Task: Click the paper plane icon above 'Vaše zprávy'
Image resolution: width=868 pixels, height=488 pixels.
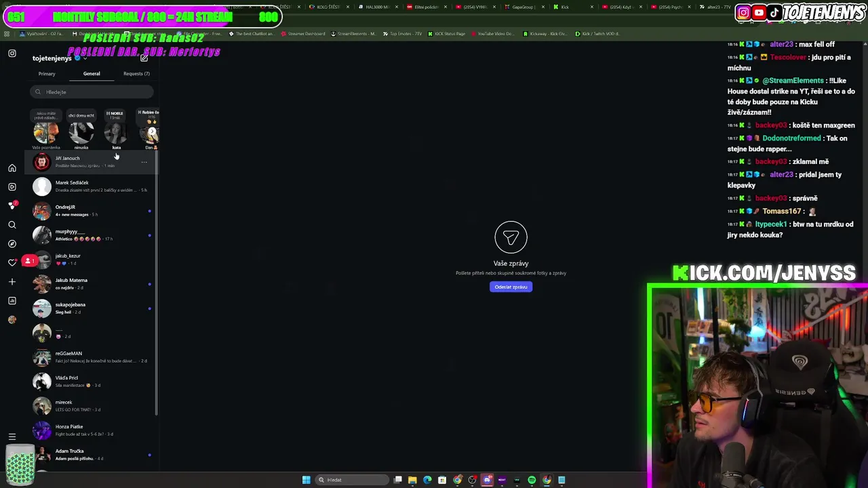Action: [511, 237]
